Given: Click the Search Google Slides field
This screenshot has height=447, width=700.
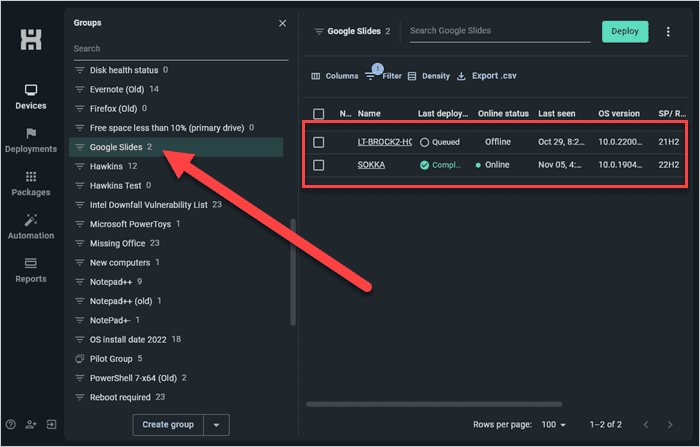Looking at the screenshot, I should (x=500, y=31).
